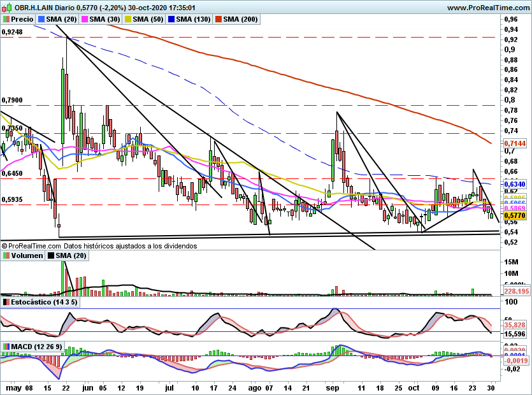Image resolution: width=532 pixels, height=395 pixels.
Task: Open the Estocástico (14 3 5) settings label
Action: click(44, 302)
